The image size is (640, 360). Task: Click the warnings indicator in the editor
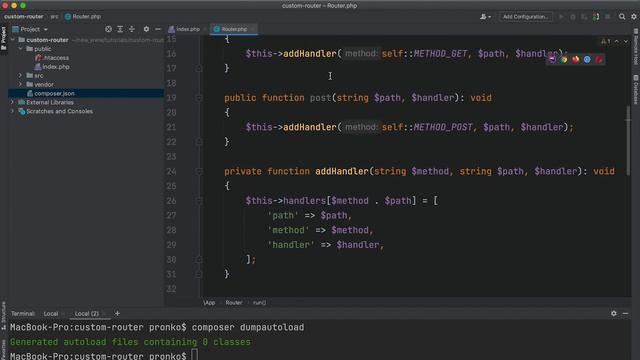click(x=606, y=41)
